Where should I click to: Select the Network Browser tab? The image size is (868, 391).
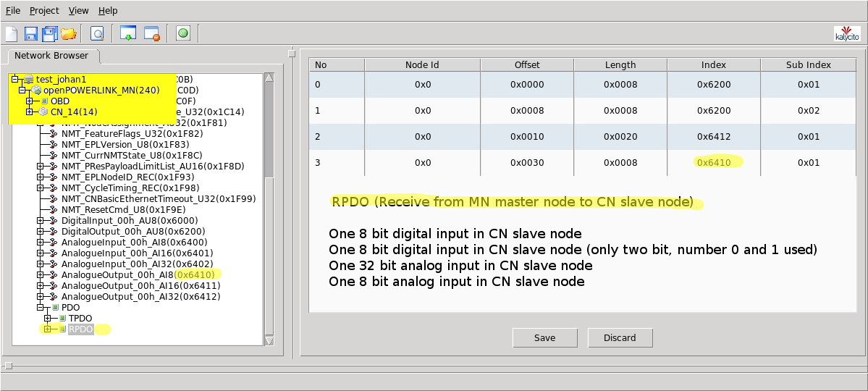(51, 55)
